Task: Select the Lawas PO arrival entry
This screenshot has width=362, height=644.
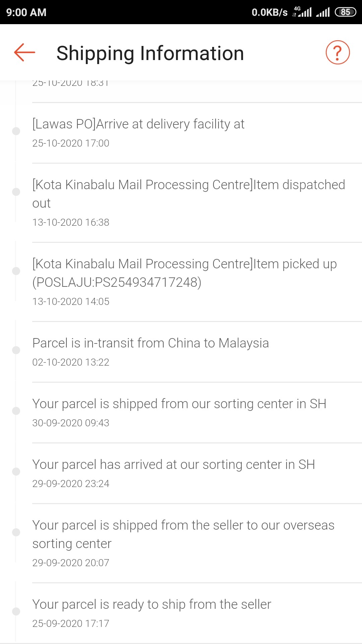Action: tap(138, 124)
